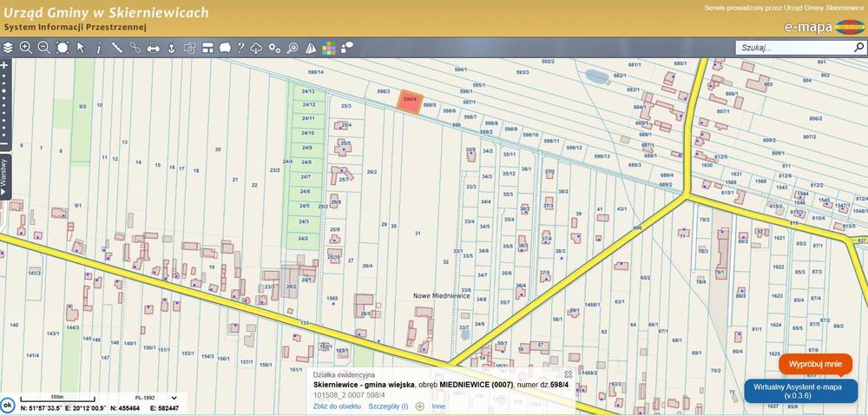The height and width of the screenshot is (416, 868).
Task: Click the overlapping windows compare icon
Action: pos(189,48)
